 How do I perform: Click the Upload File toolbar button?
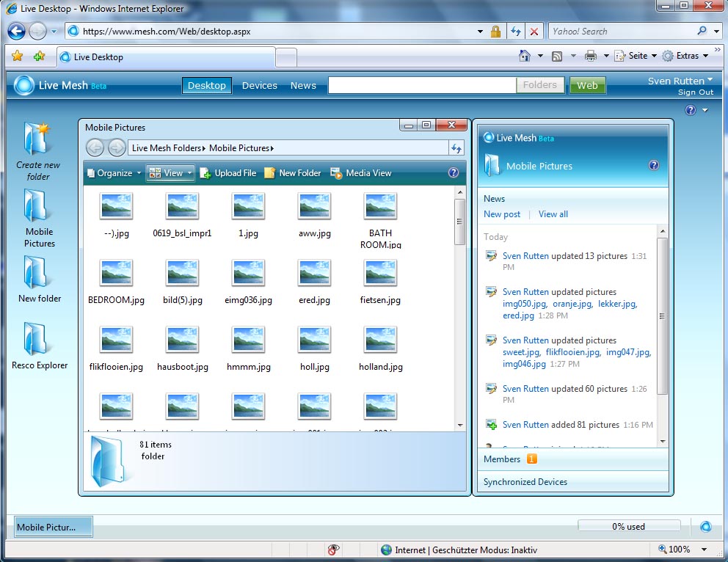point(227,173)
